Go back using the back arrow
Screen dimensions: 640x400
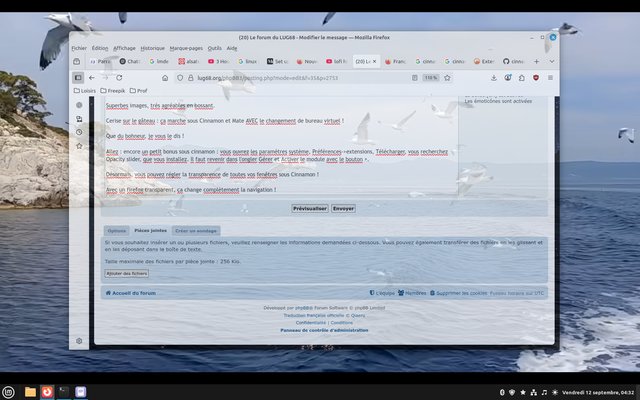pyautogui.click(x=92, y=77)
